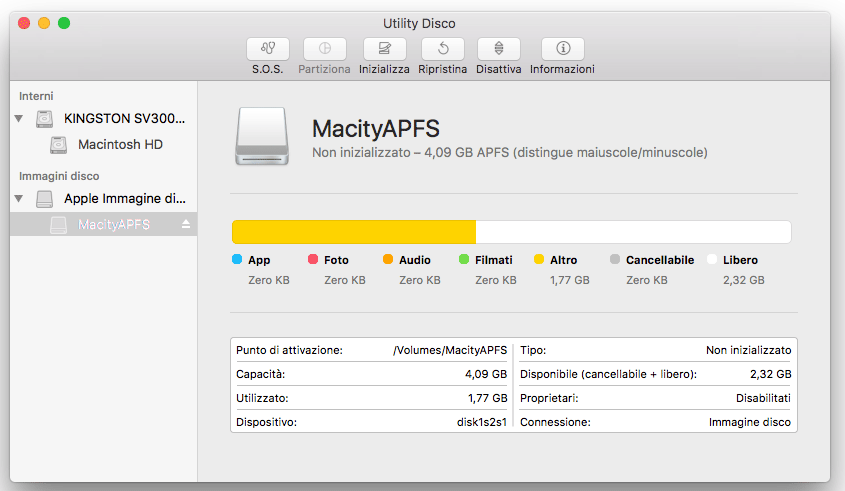845x491 pixels.
Task: Select the Apple Immagine disk image entry
Action: point(124,198)
